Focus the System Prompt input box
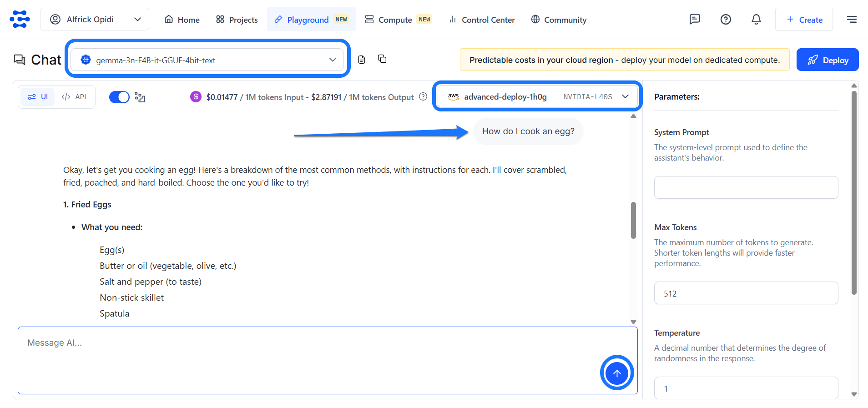This screenshot has height=408, width=868. coord(746,187)
